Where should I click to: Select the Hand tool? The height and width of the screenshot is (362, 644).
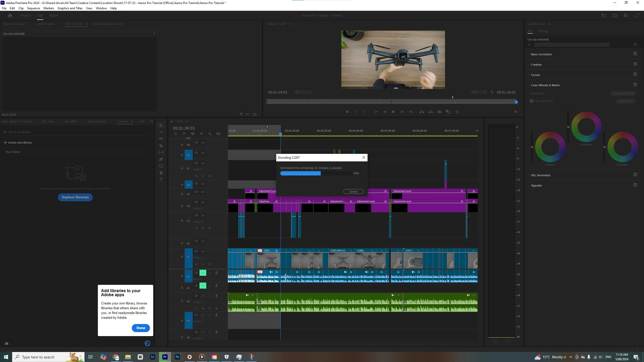coord(161,173)
